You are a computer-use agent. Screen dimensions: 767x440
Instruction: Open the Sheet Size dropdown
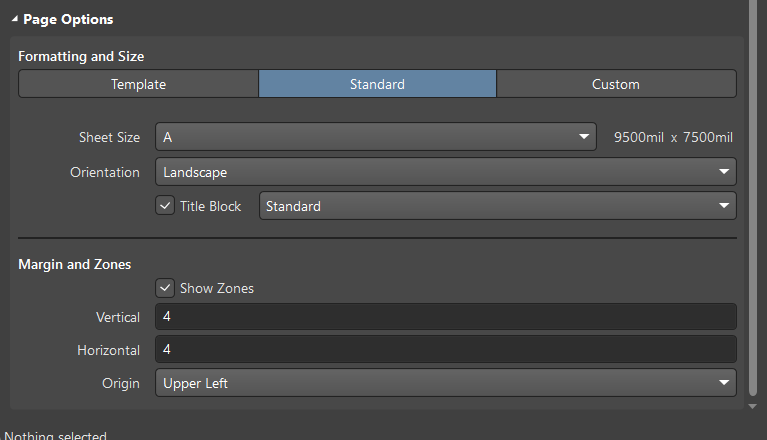[376, 137]
